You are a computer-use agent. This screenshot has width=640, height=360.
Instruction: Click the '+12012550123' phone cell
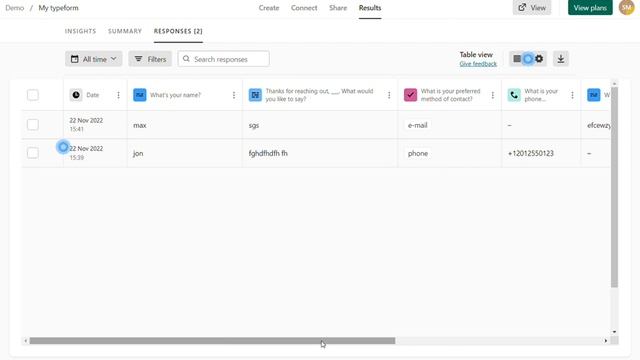coord(531,153)
